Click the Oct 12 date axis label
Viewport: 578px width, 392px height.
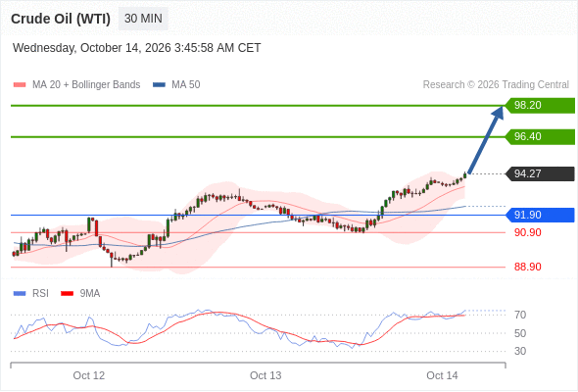click(x=89, y=375)
